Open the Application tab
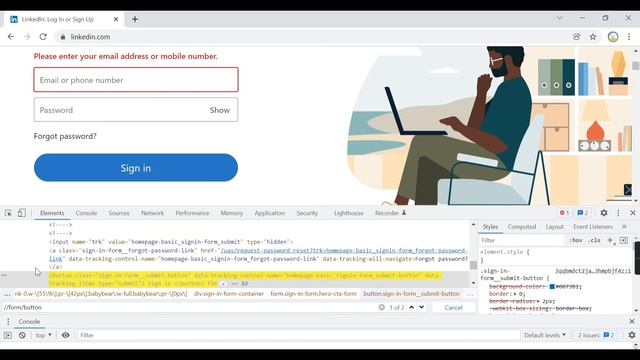 (269, 213)
